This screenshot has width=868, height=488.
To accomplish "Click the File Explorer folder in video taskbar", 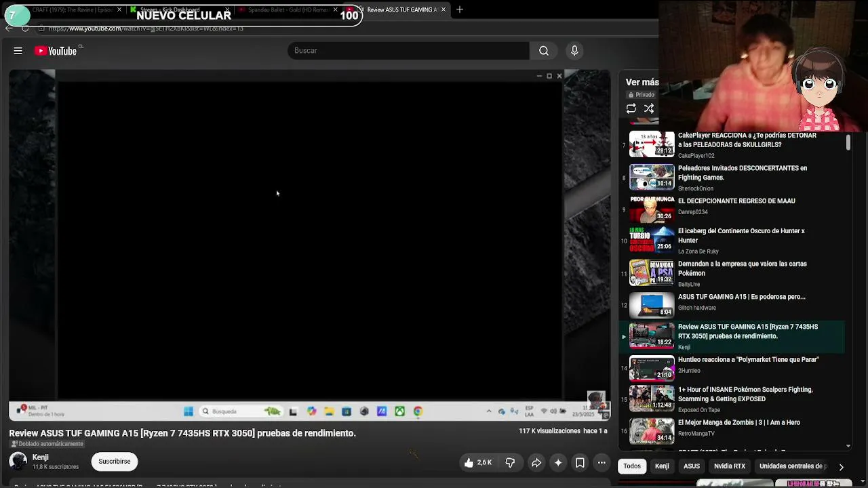I will (x=329, y=411).
